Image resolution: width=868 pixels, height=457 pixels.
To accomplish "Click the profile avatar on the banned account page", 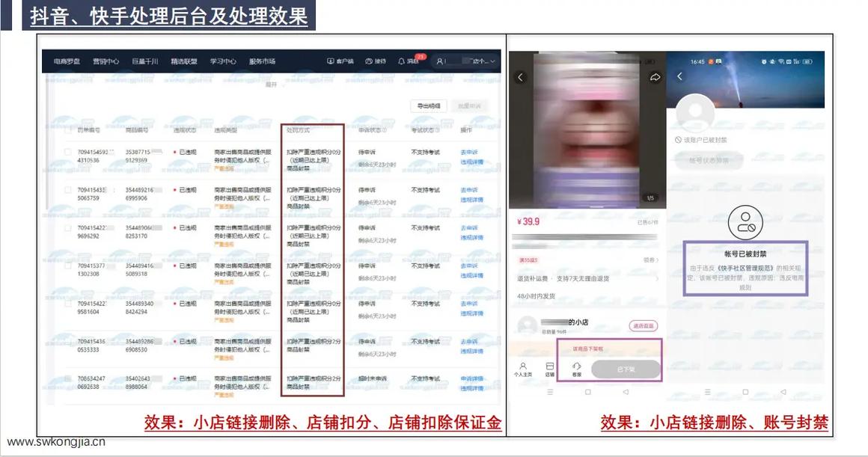I will click(695, 112).
